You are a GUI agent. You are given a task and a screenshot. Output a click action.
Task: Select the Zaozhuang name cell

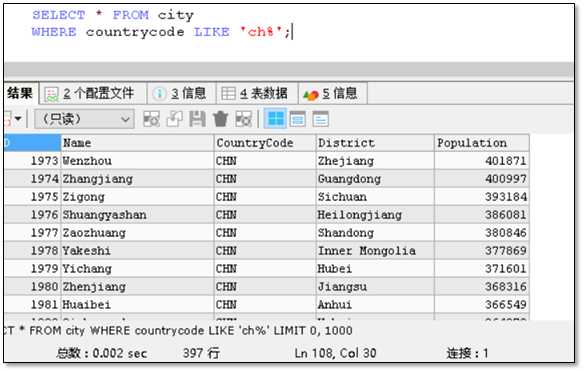137,233
